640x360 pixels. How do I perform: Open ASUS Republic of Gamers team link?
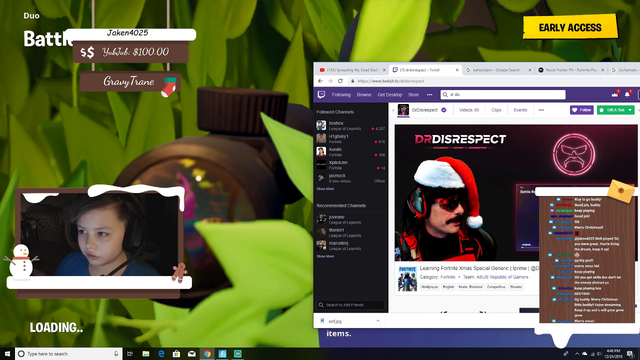[502, 277]
